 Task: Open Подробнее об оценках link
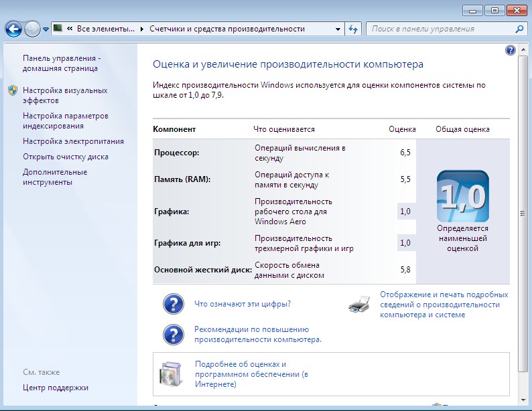pyautogui.click(x=251, y=374)
